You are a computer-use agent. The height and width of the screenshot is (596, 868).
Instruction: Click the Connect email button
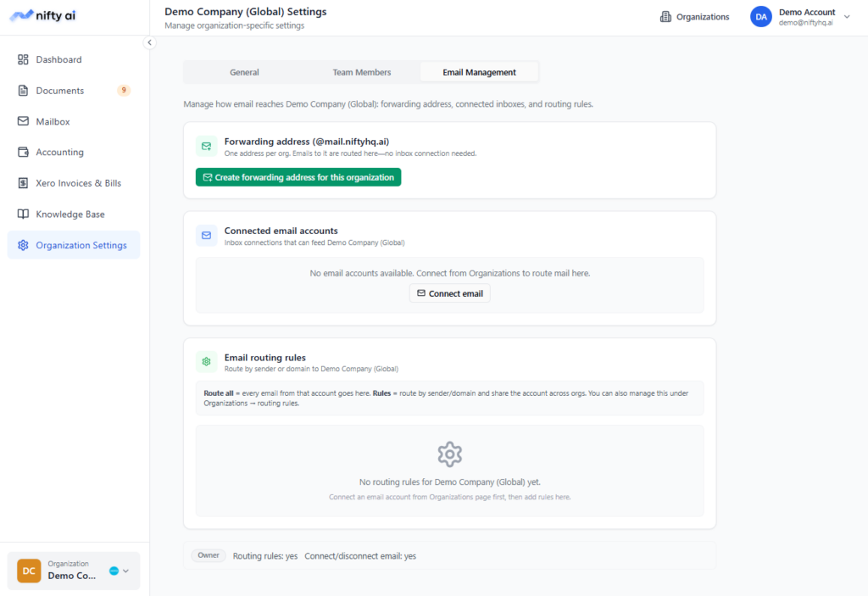coord(449,293)
